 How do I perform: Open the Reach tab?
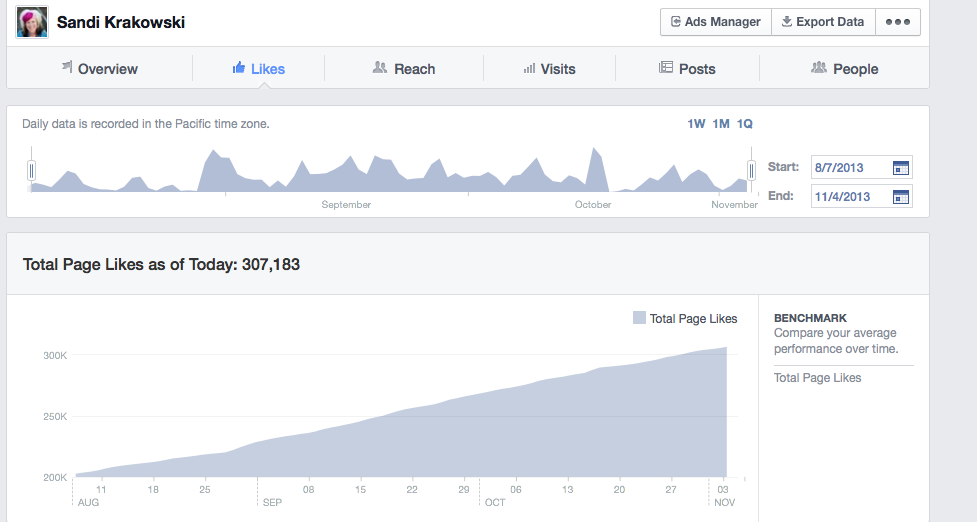click(404, 69)
